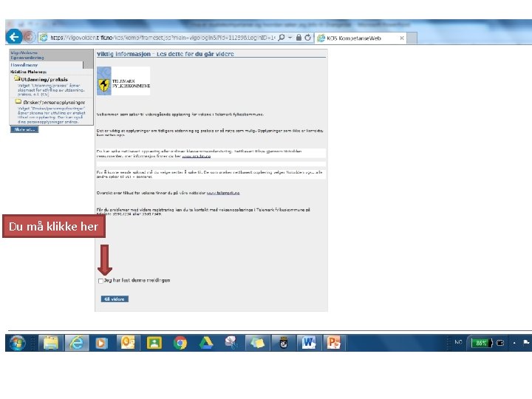The image size is (532, 399).
Task: Open Microsoft Word from the taskbar
Action: pos(309,343)
